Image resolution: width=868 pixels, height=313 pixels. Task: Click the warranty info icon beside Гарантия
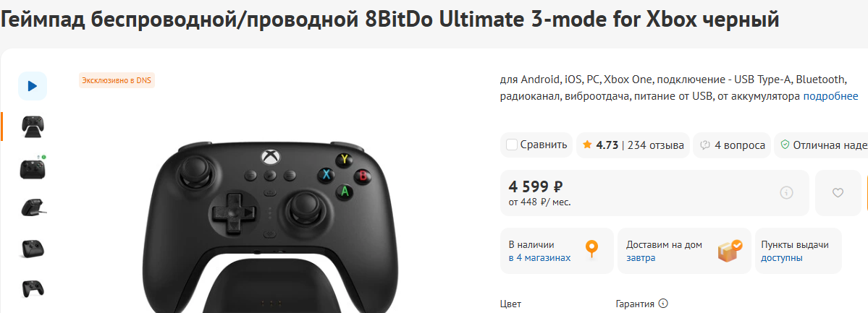click(x=664, y=304)
